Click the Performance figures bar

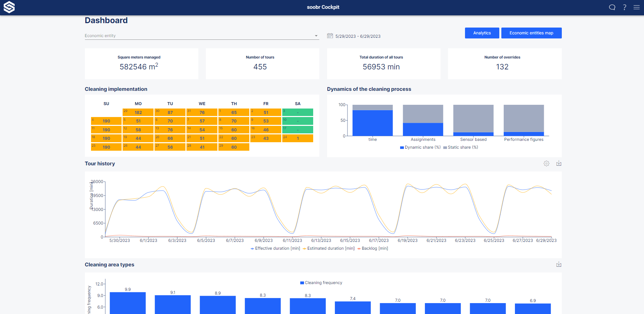click(524, 134)
